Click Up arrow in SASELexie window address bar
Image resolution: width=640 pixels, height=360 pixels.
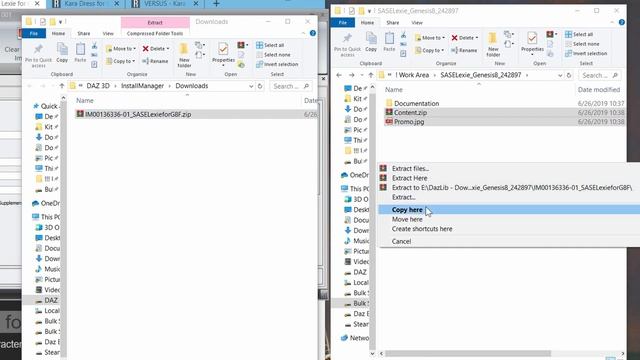(371, 76)
